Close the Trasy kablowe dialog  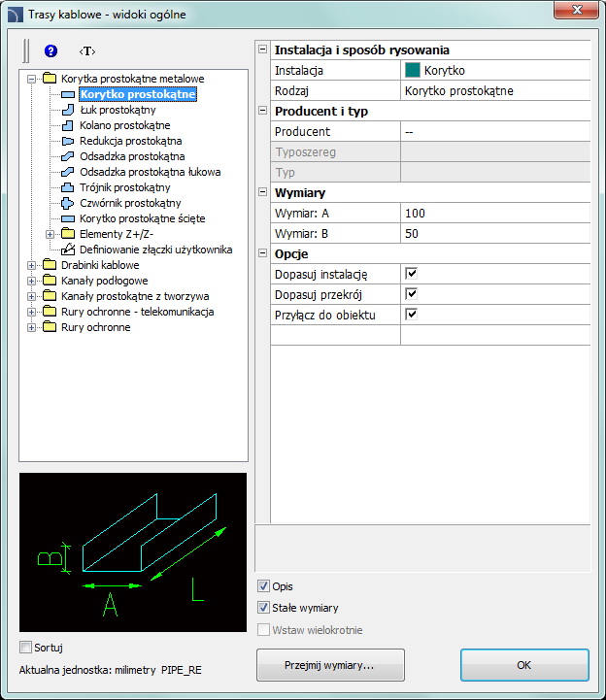coord(576,10)
